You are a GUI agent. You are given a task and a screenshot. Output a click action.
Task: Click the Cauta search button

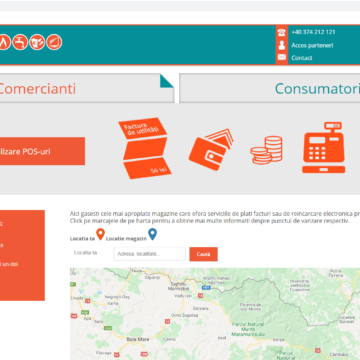203,254
